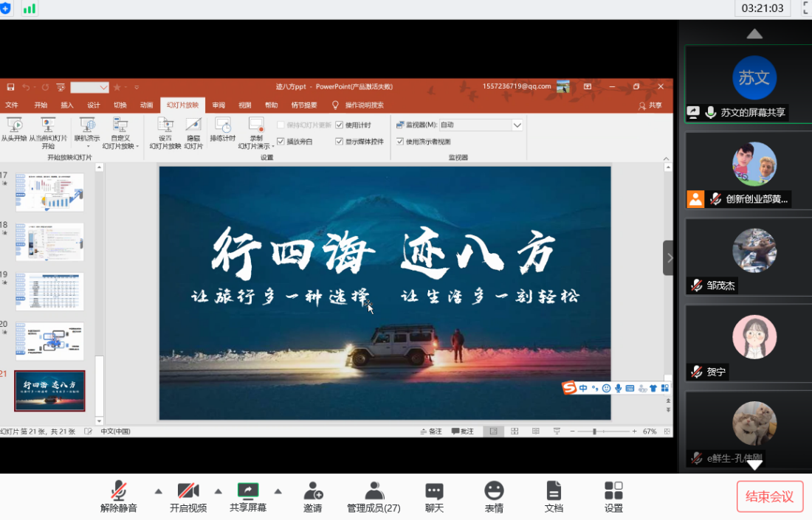Open the 审阅 ribbon tab
This screenshot has width=812, height=520.
219,105
